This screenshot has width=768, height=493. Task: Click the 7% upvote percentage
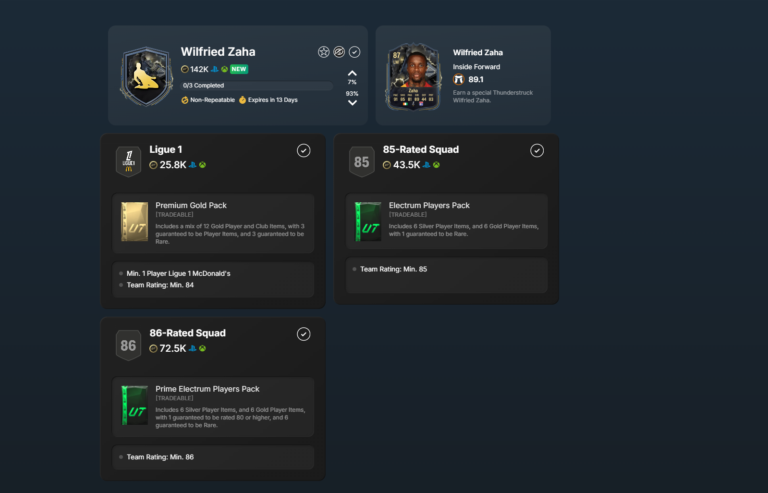(352, 82)
